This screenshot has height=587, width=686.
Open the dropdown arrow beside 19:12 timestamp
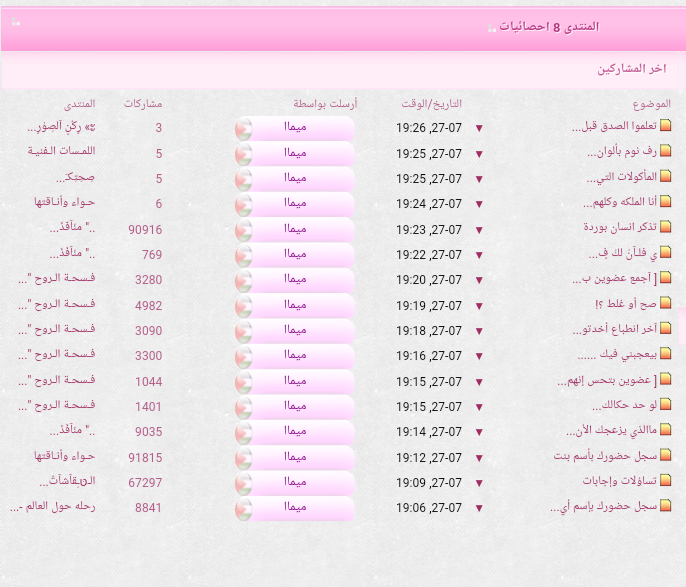(x=479, y=457)
